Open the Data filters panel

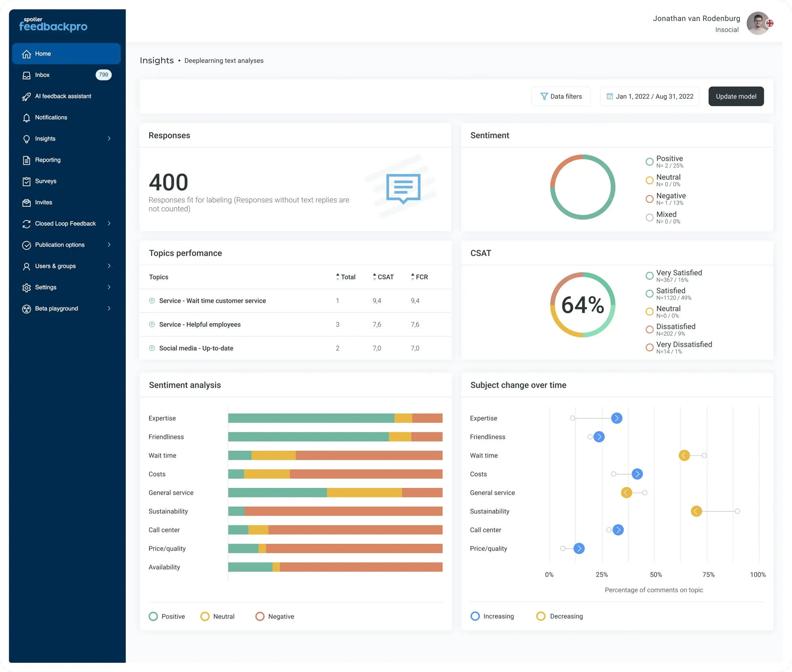(561, 96)
